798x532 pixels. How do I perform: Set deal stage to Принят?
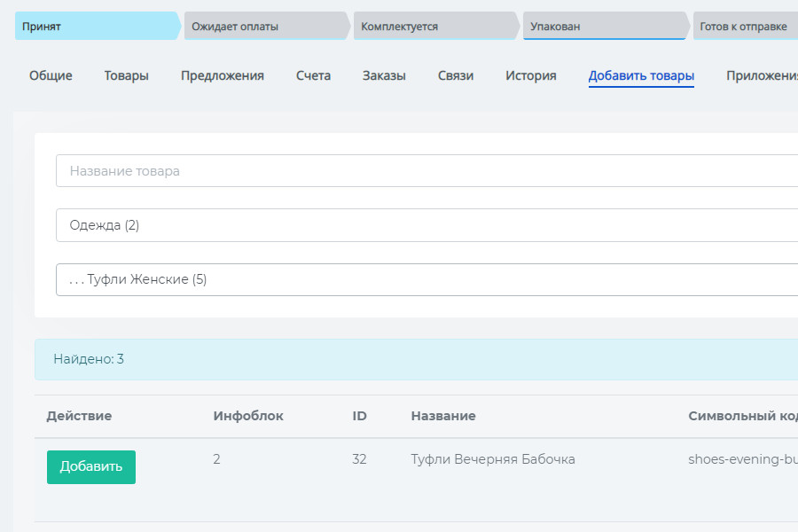click(x=96, y=27)
